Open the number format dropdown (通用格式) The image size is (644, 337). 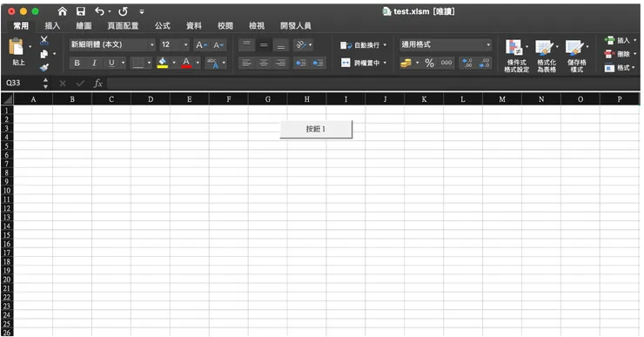(x=488, y=44)
